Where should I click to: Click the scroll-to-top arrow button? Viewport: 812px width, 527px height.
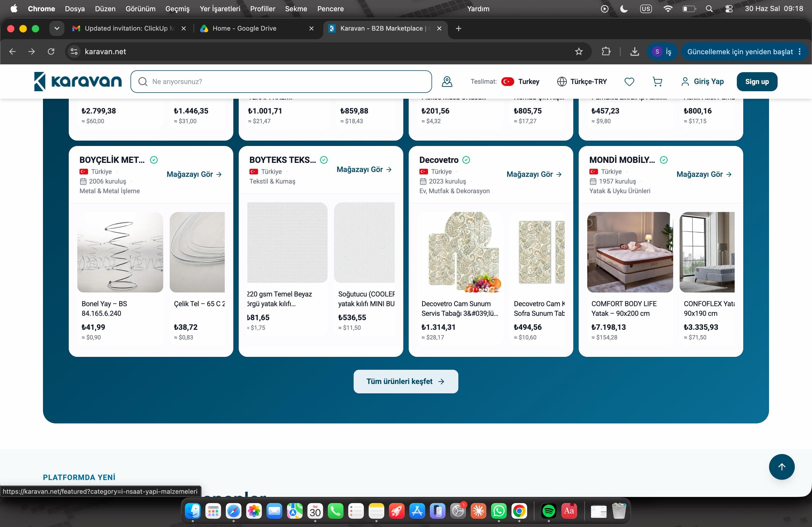pos(782,467)
